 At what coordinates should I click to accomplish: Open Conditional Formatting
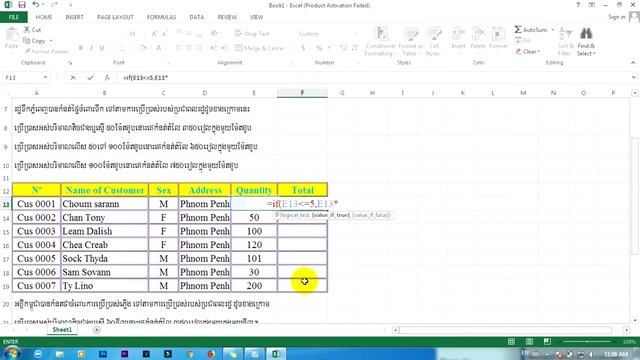(380, 42)
